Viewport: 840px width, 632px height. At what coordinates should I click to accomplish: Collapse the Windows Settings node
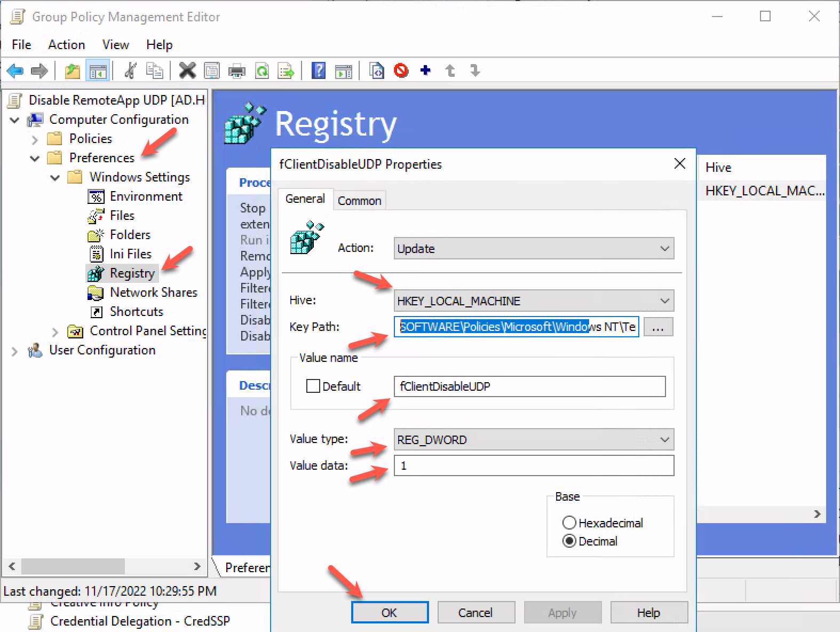(x=55, y=178)
